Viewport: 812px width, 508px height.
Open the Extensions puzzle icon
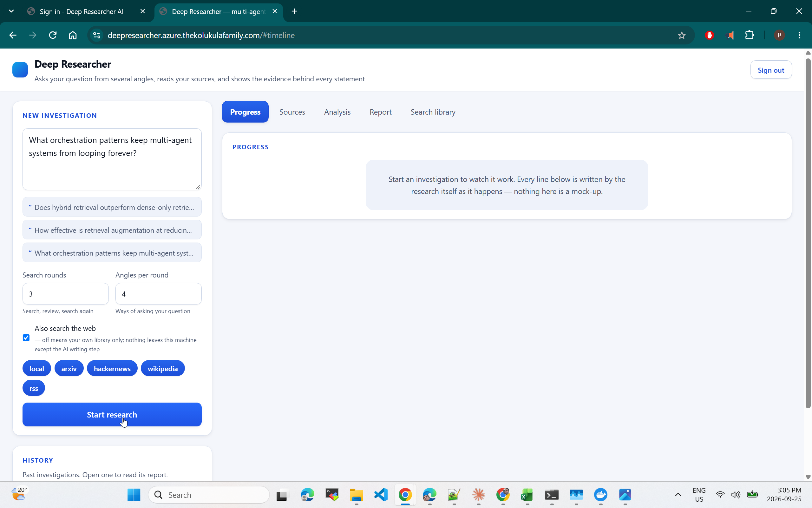coord(749,35)
